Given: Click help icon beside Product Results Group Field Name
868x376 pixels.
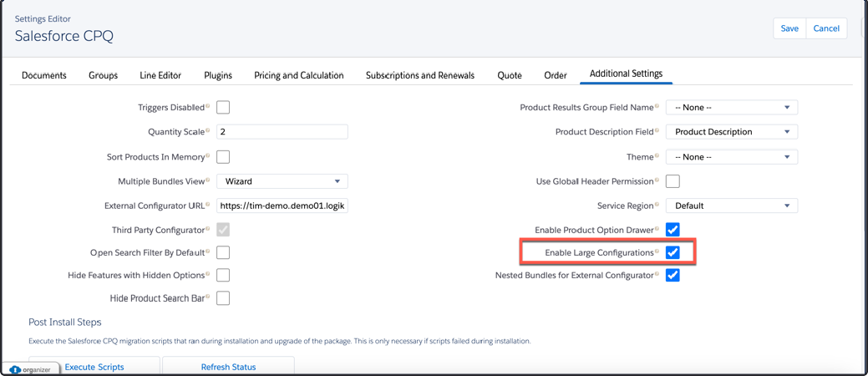Looking at the screenshot, I should pyautogui.click(x=657, y=106).
